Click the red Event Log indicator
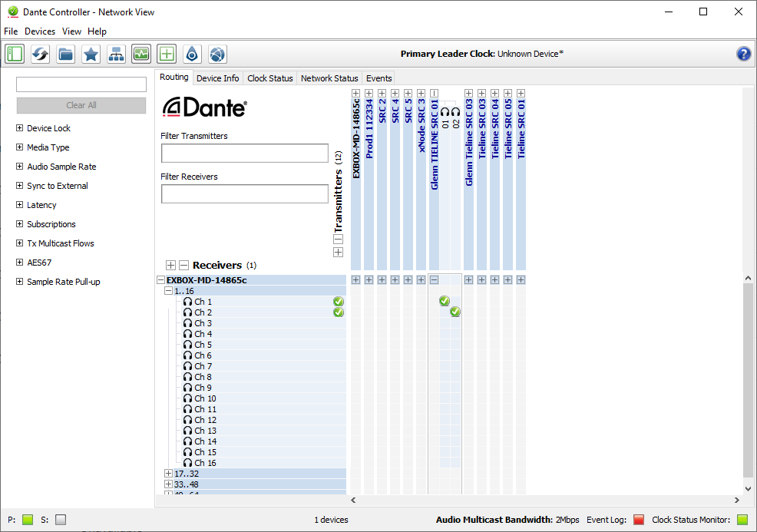Screen dimensions: 757x532 (x=638, y=520)
